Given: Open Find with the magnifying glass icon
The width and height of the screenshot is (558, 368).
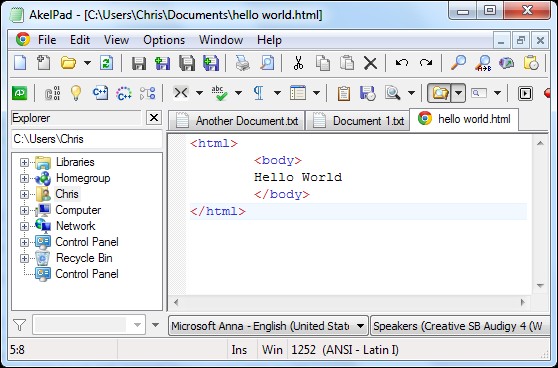Looking at the screenshot, I should tap(458, 63).
